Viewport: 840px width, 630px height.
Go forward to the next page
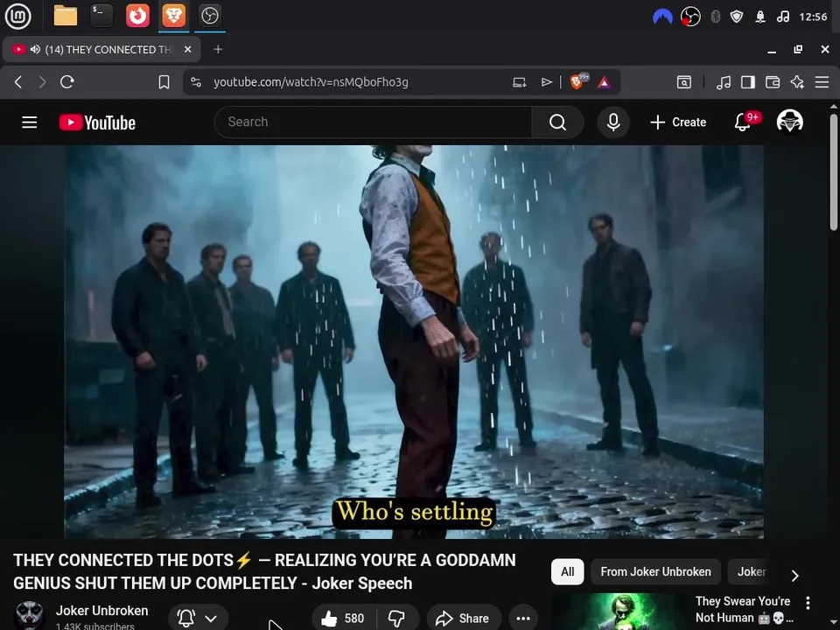42,82
